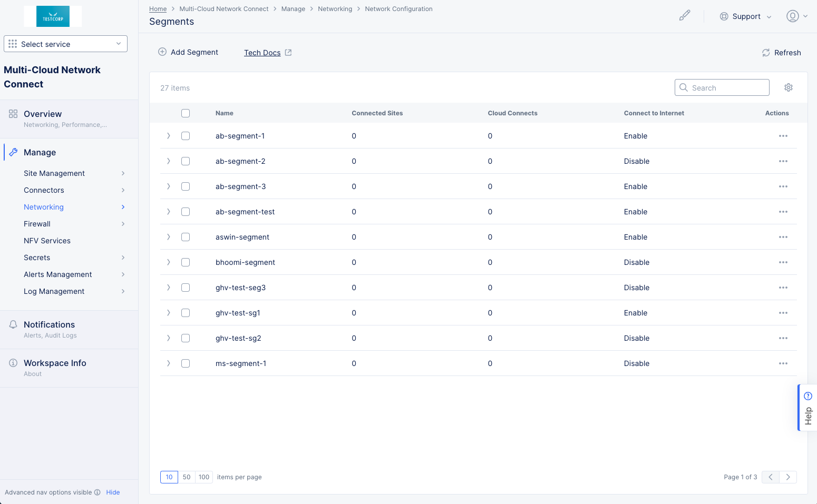The width and height of the screenshot is (817, 504).
Task: Open the Firewall sidebar menu
Action: [37, 224]
